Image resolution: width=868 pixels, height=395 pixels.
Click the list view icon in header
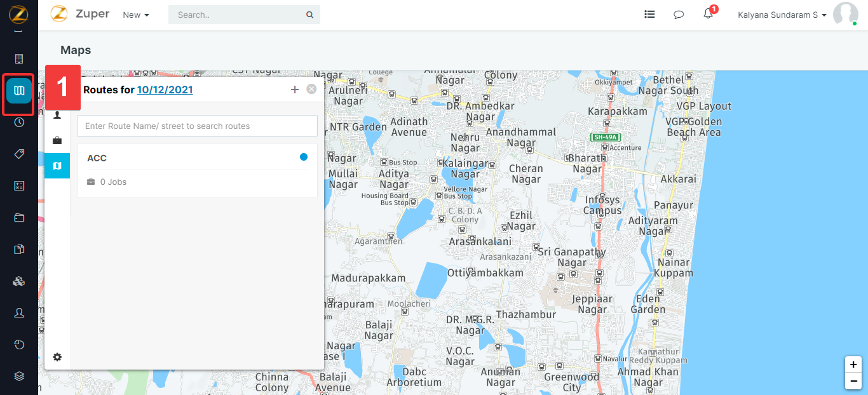(649, 14)
